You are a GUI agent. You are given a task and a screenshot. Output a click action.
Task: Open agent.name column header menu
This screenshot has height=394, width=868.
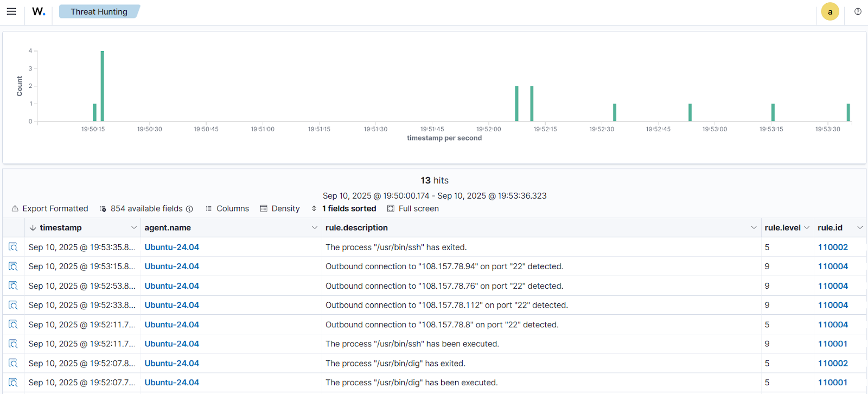click(x=315, y=227)
